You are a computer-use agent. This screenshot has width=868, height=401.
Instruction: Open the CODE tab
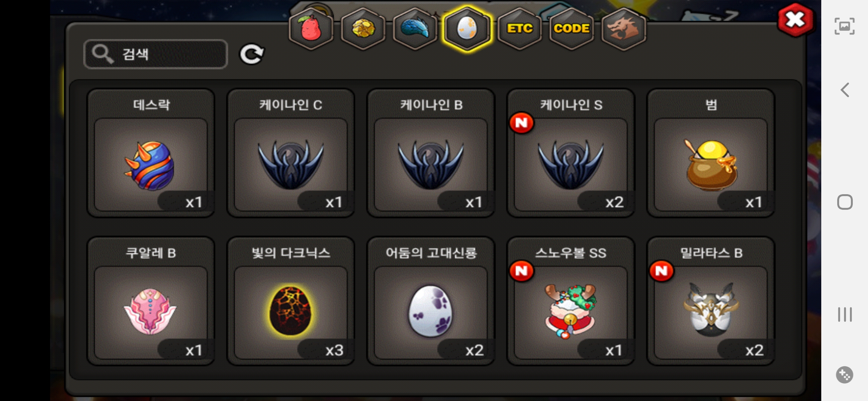click(x=572, y=29)
